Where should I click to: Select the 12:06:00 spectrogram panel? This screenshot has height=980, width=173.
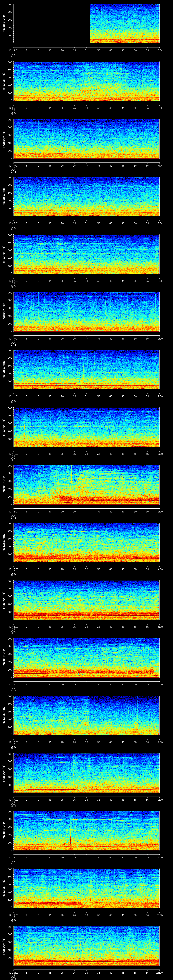[x=87, y=139]
